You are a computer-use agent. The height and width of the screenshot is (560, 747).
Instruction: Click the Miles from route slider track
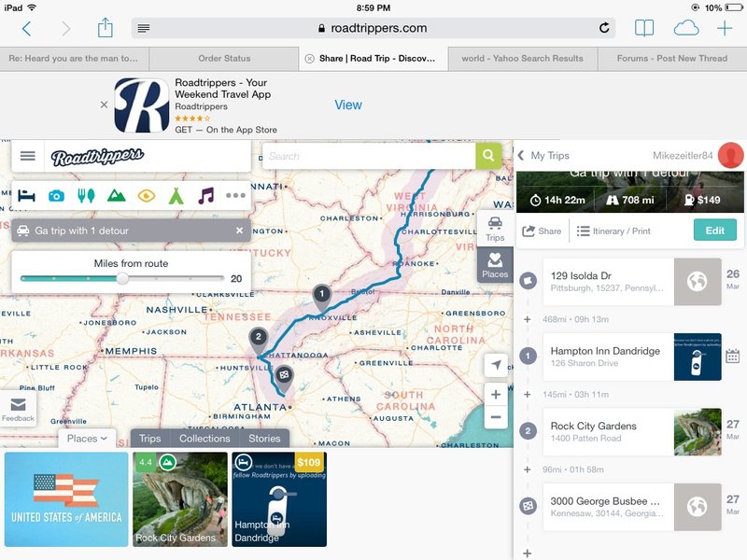(x=122, y=278)
